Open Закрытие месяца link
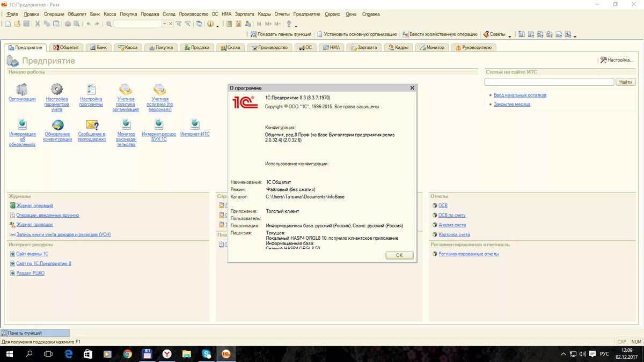This screenshot has height=362, width=644. point(512,104)
